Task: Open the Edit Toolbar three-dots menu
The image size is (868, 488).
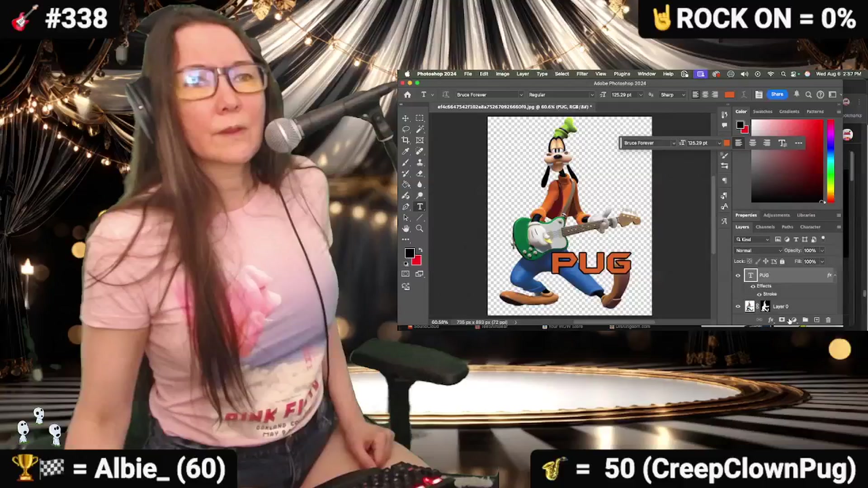Action: pos(406,239)
